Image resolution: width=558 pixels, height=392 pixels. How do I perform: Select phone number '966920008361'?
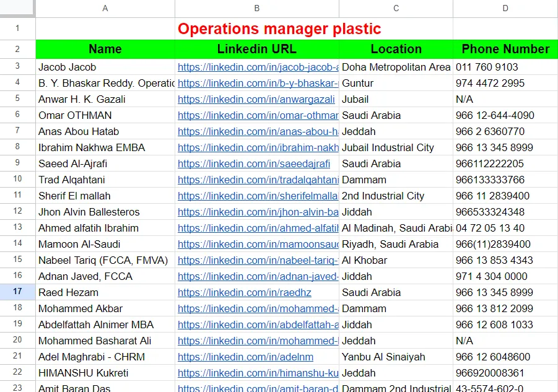pos(505,373)
